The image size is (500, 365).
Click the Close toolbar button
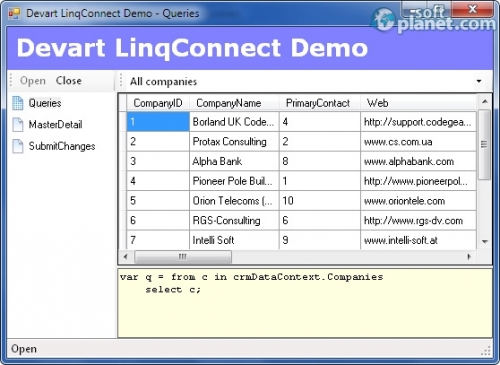[x=68, y=81]
